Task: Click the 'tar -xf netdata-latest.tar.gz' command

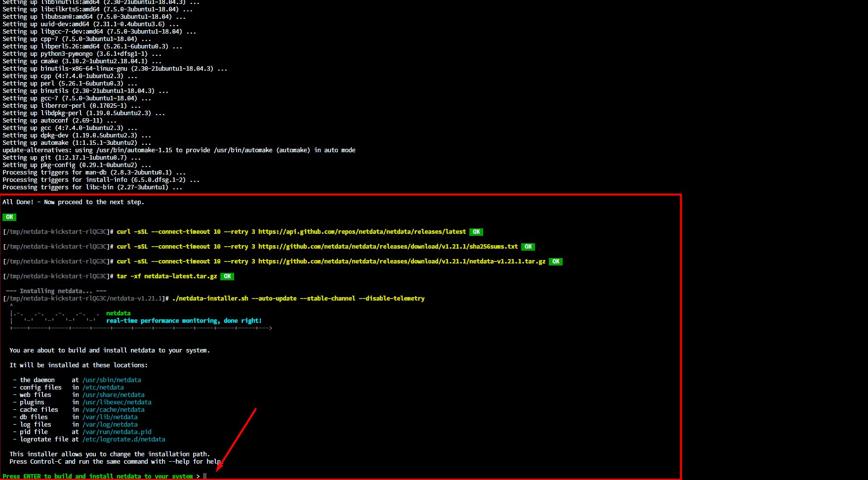Action: (x=167, y=276)
